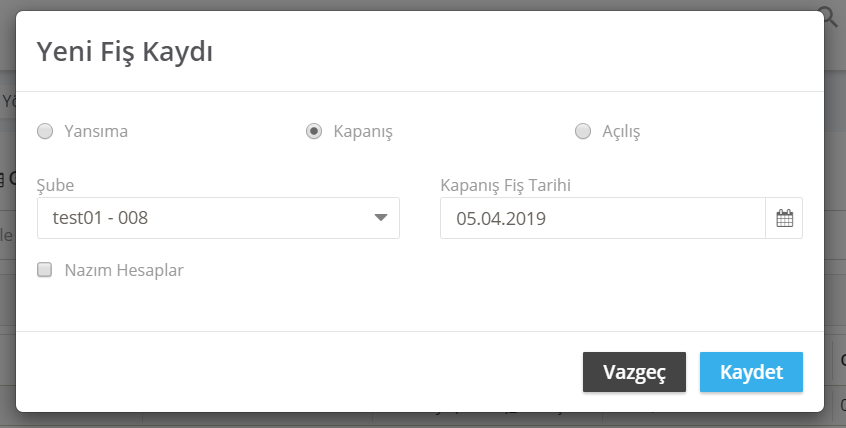Click the 05.04.2019 date text
The height and width of the screenshot is (428, 846).
[501, 219]
